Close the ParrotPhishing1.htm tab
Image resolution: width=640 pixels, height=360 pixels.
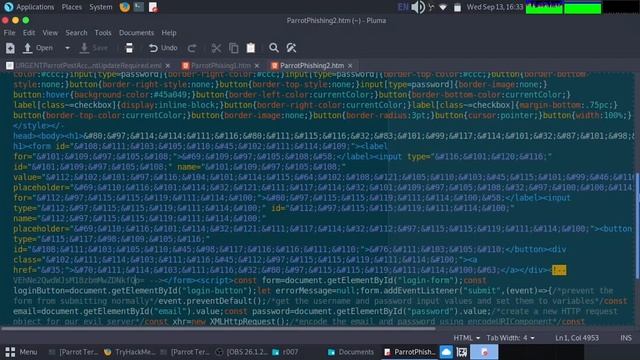(257, 66)
